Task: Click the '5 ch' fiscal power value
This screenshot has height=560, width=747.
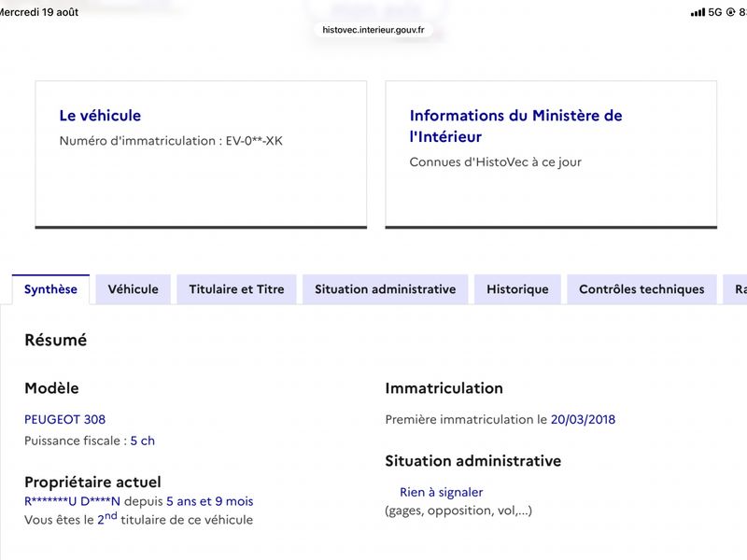Action: [x=143, y=441]
